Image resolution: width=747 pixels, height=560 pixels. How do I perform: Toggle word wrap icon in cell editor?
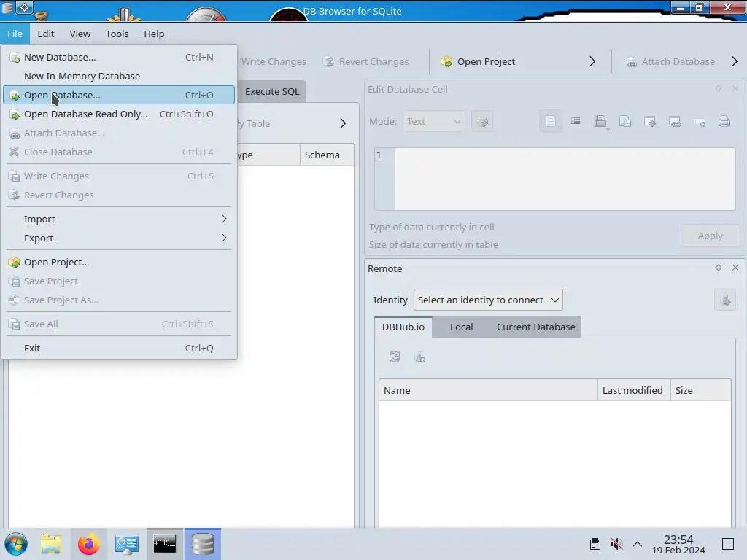pyautogui.click(x=576, y=122)
